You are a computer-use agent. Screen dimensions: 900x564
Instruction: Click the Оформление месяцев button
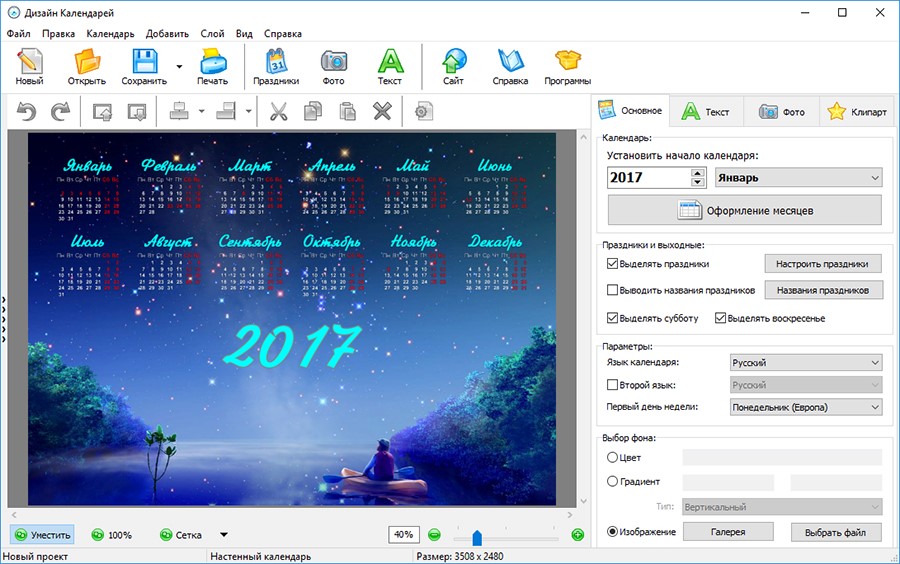pyautogui.click(x=745, y=210)
